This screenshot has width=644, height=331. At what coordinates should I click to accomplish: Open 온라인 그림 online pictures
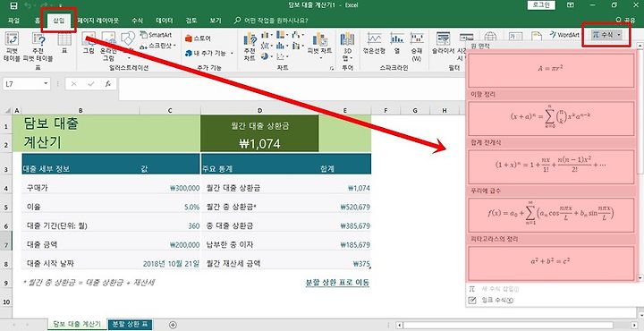coord(109,46)
